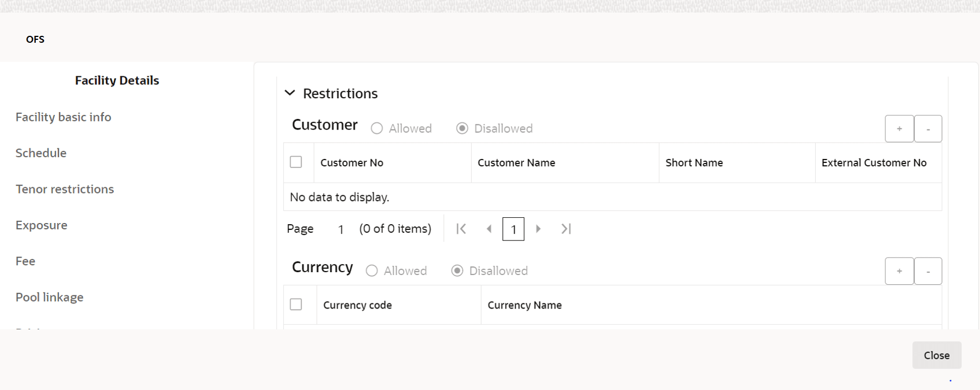The width and height of the screenshot is (980, 390).
Task: Click the Close button
Action: [x=937, y=355]
